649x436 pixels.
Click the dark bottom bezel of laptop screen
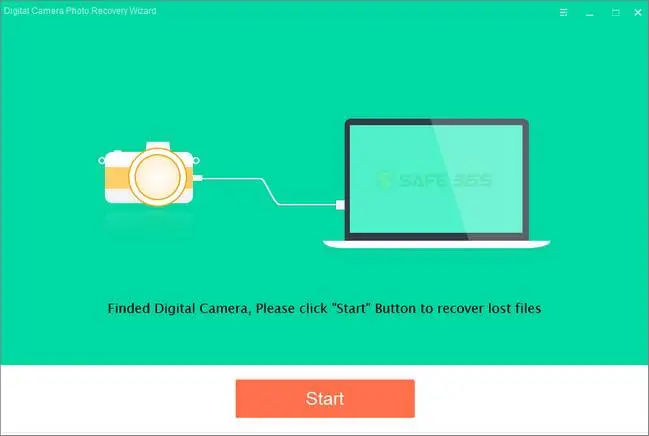click(x=436, y=236)
